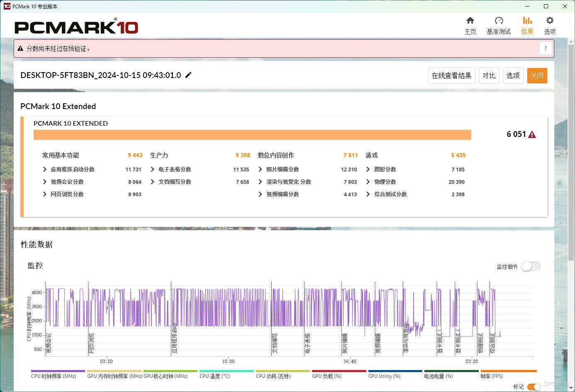Click the question mark help button in warning banner
Screen dimensions: 575x392
(546, 48)
